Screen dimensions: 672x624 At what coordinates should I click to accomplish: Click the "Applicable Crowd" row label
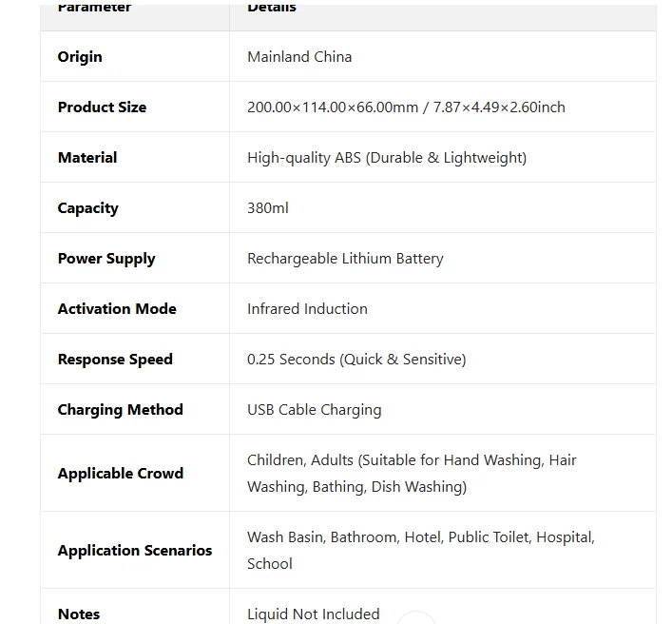click(x=121, y=474)
